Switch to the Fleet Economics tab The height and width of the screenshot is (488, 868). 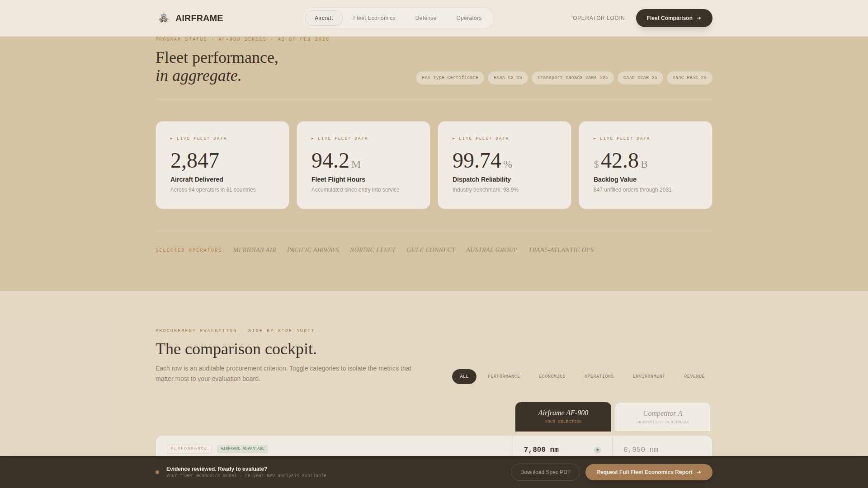[x=374, y=18]
